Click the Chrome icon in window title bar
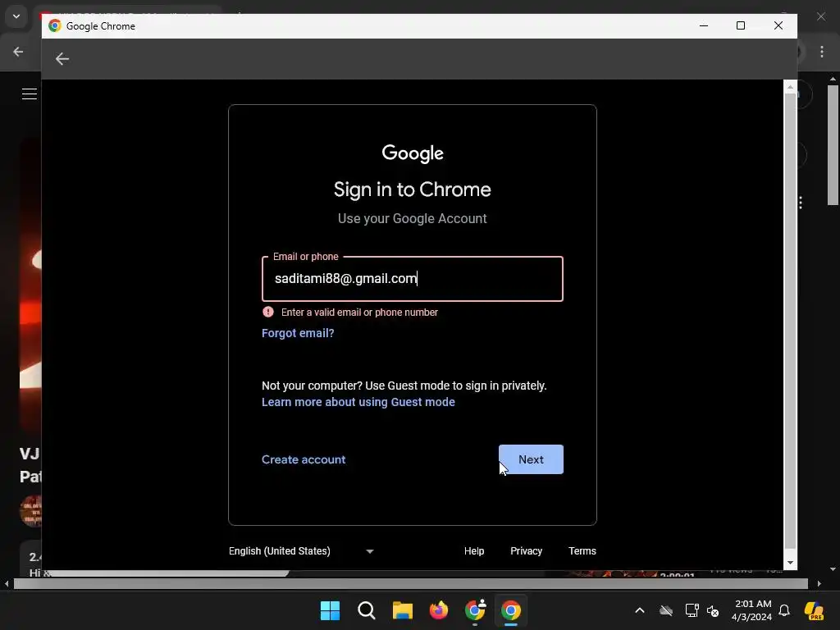 [x=55, y=25]
